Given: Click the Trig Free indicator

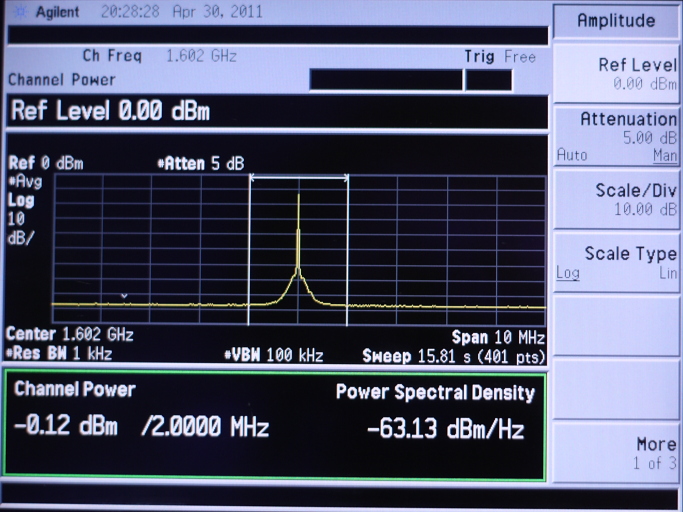Looking at the screenshot, I should click(x=499, y=57).
